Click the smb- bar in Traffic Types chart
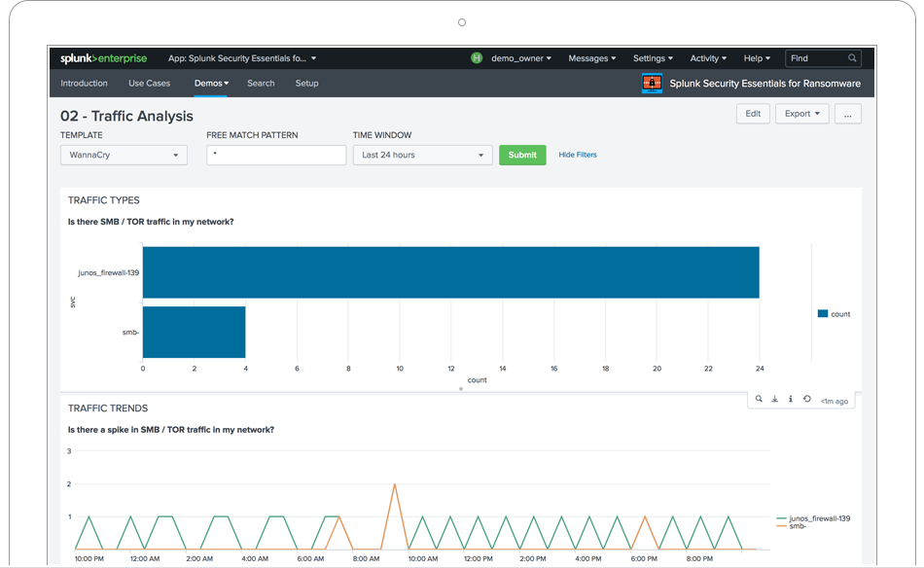Image resolution: width=924 pixels, height=568 pixels. pyautogui.click(x=194, y=332)
